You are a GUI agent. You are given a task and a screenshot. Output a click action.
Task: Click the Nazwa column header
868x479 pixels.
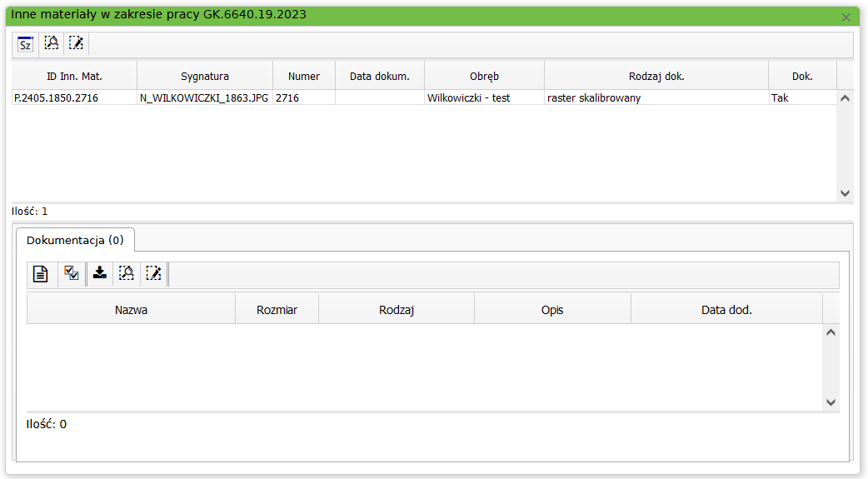pyautogui.click(x=131, y=310)
